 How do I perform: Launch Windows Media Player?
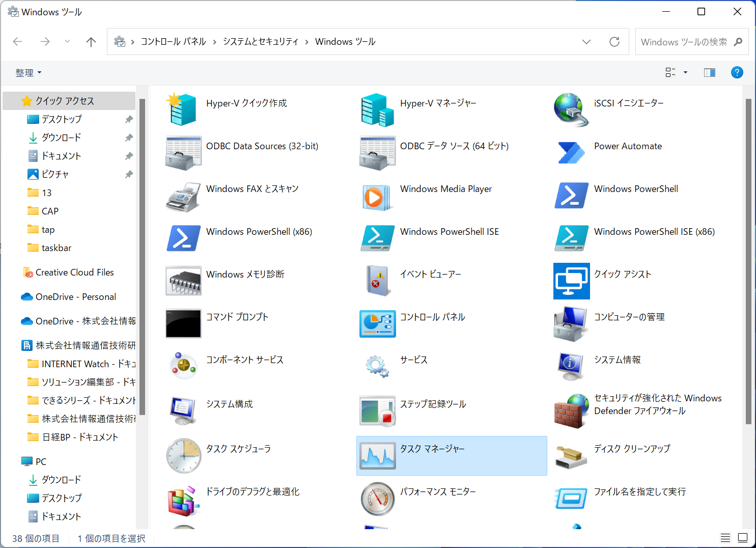point(445,189)
